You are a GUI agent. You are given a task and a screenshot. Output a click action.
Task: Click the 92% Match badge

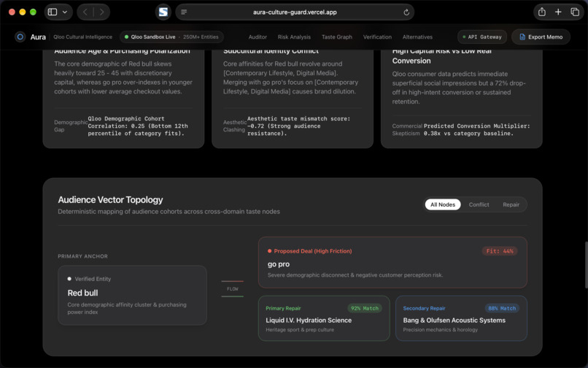pos(365,308)
